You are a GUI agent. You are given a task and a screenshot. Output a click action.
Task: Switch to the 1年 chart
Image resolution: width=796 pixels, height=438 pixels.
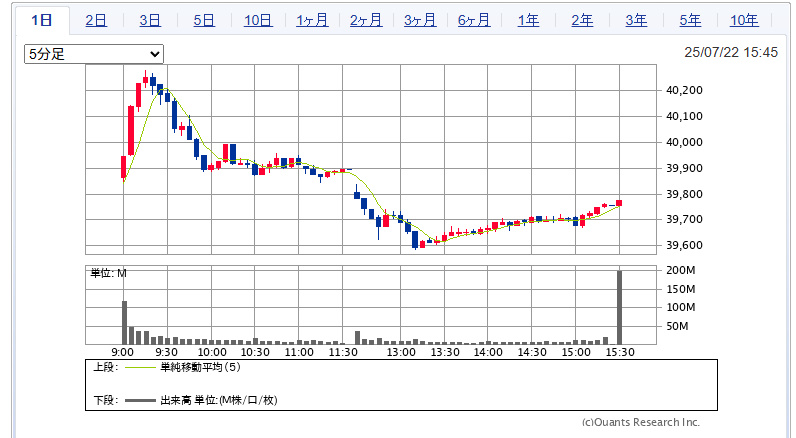point(528,20)
